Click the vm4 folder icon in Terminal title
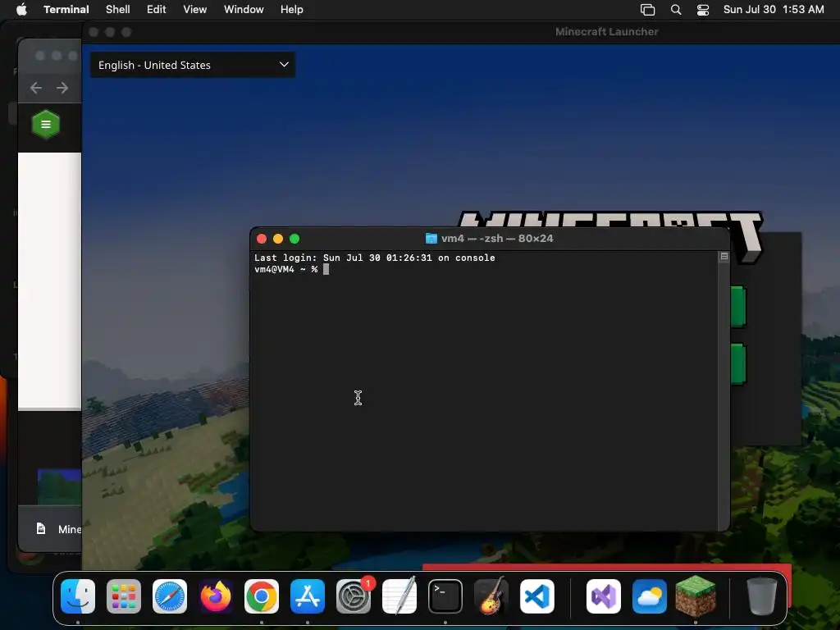Screen dimensions: 840x630 tap(431, 239)
